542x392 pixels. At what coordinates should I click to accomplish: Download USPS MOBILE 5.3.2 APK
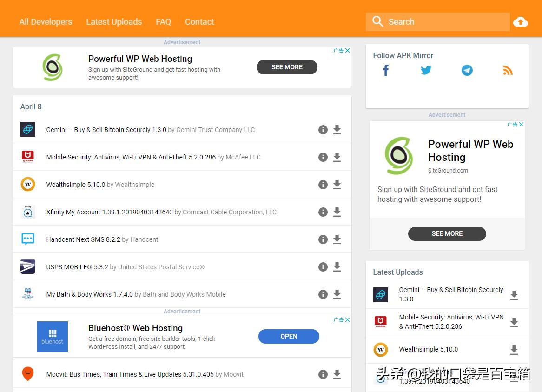[337, 267]
